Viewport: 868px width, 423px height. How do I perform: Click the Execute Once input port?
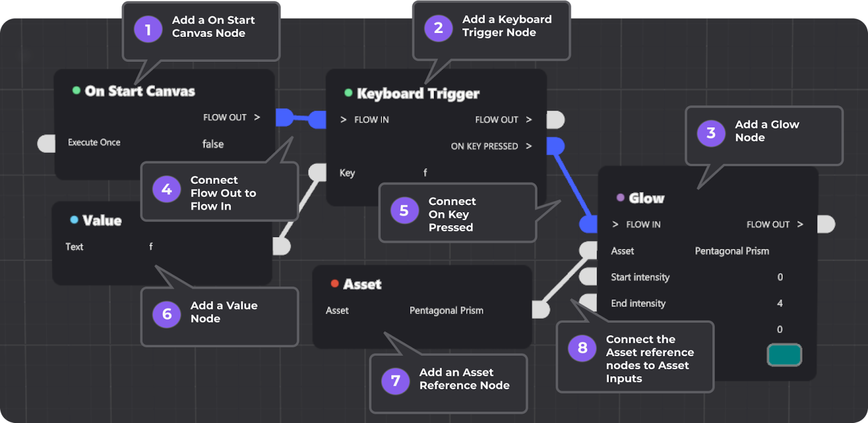point(47,144)
